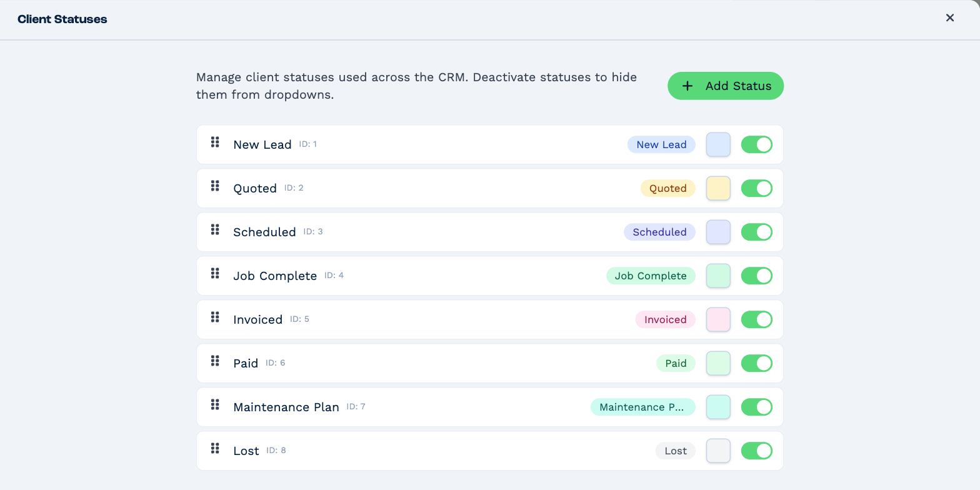The height and width of the screenshot is (490, 980).
Task: Select the Lost status name
Action: coord(246,451)
